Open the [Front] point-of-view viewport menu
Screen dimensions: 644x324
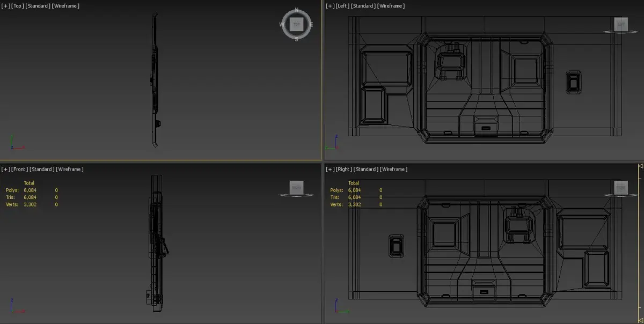click(x=19, y=169)
